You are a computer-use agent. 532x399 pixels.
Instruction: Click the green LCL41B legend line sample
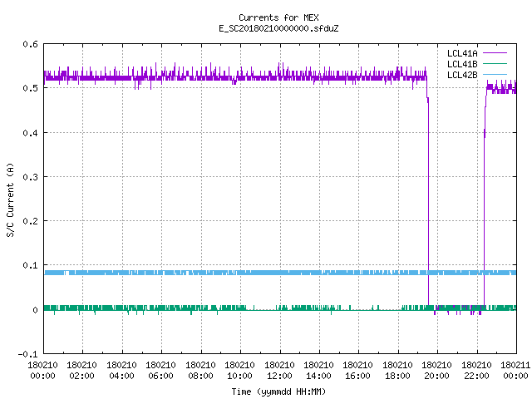(x=495, y=64)
